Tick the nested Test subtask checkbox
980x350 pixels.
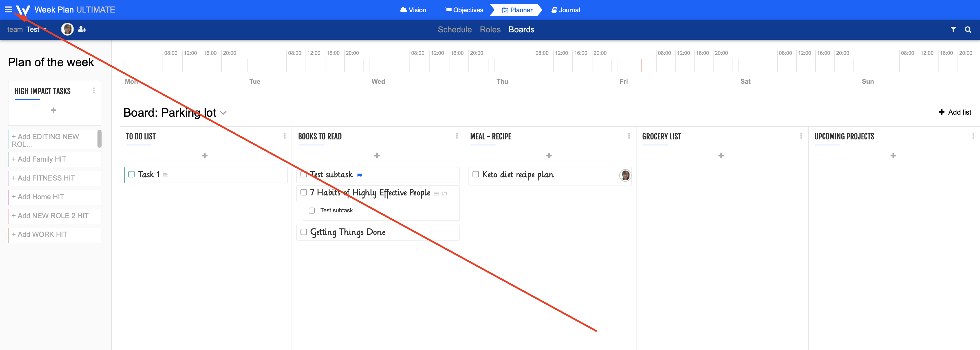pos(312,211)
